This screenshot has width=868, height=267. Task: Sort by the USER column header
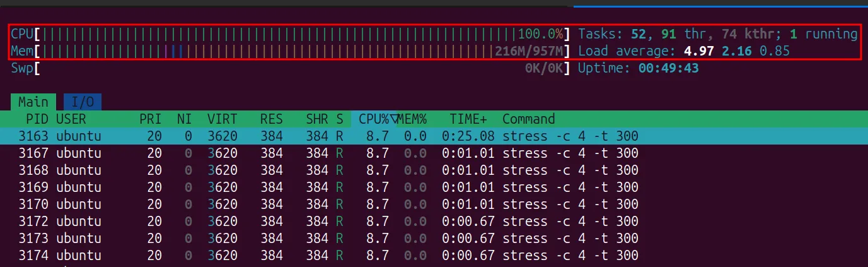pos(71,119)
